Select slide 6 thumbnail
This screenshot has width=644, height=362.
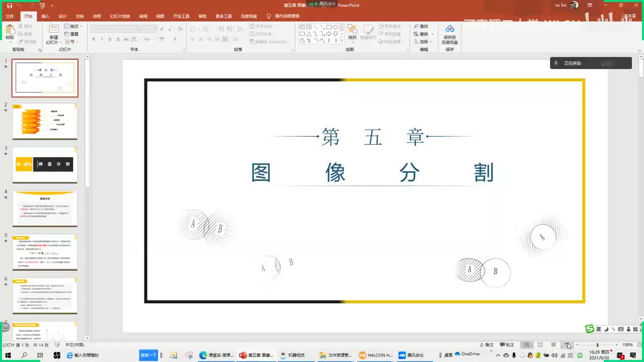45,295
